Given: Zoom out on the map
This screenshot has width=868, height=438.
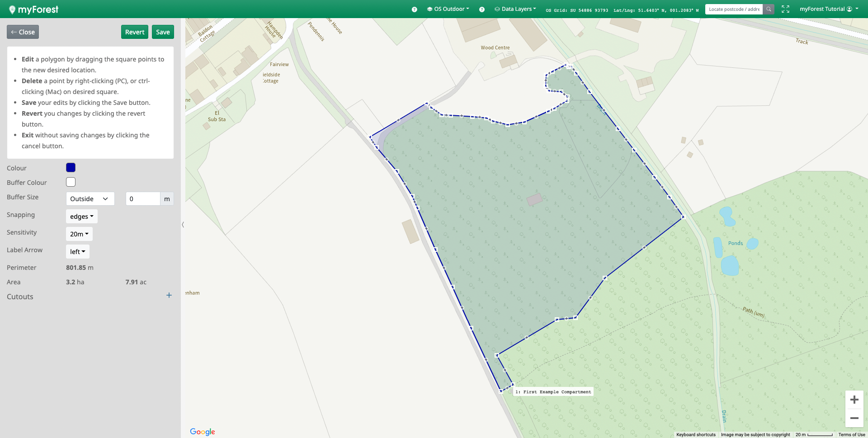Looking at the screenshot, I should point(854,418).
